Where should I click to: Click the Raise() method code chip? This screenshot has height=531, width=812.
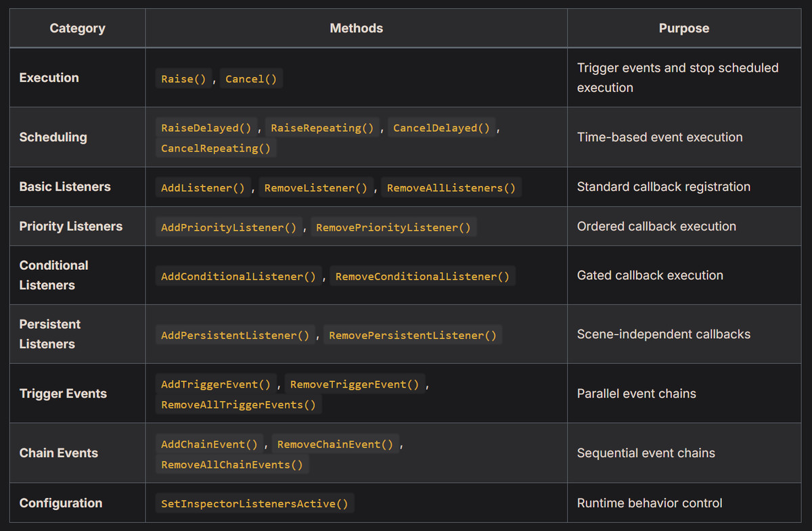183,79
